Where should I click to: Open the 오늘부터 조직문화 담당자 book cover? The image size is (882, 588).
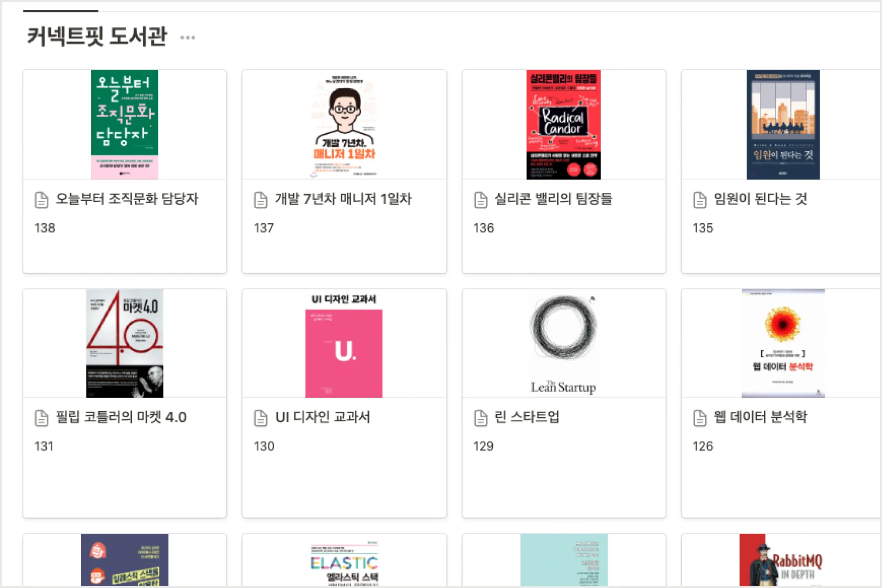point(125,124)
